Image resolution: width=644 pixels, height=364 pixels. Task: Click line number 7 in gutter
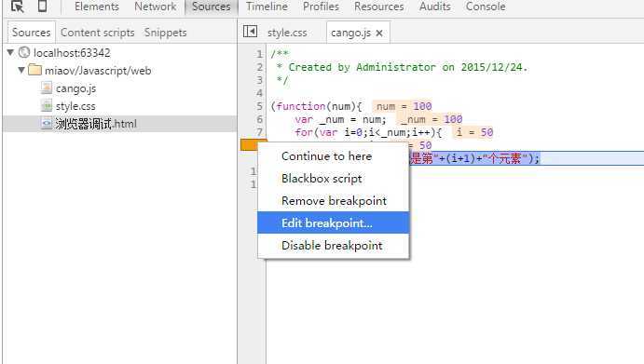(260, 132)
